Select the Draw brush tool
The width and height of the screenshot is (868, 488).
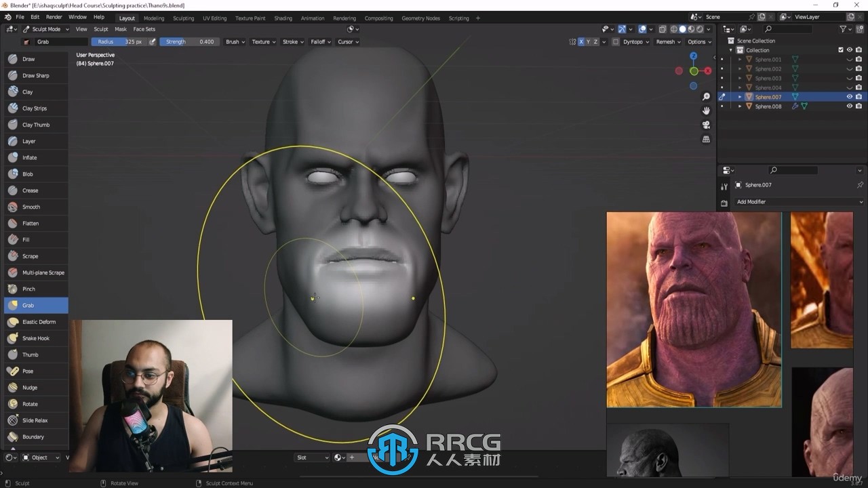coord(36,59)
